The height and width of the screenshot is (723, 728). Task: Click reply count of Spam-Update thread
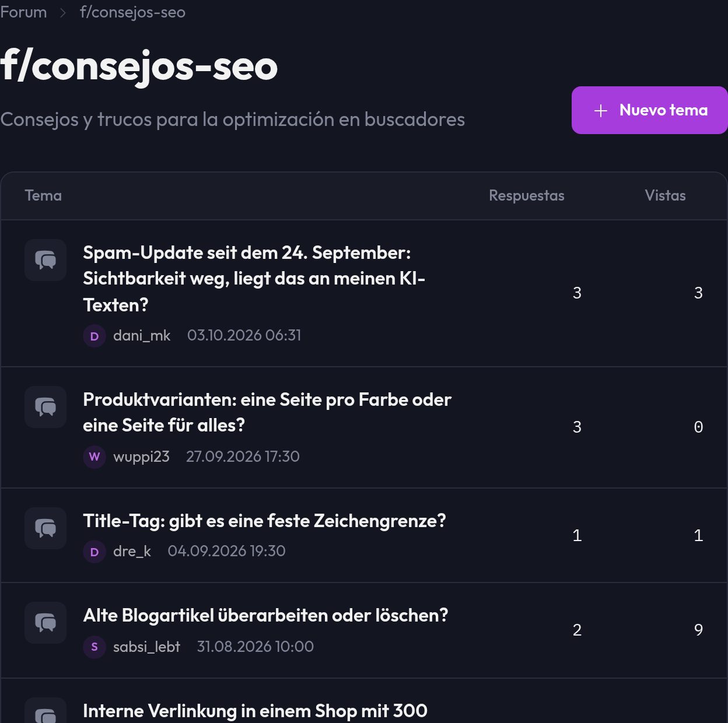click(x=577, y=293)
